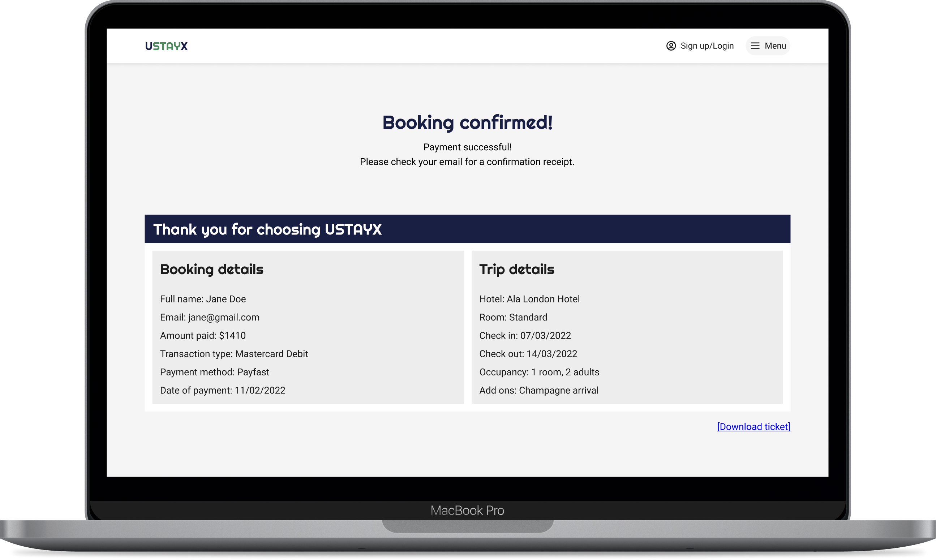Click the Occupancy 1 room, 2 adults line
Viewport: 936px width, 560px height.
click(539, 372)
